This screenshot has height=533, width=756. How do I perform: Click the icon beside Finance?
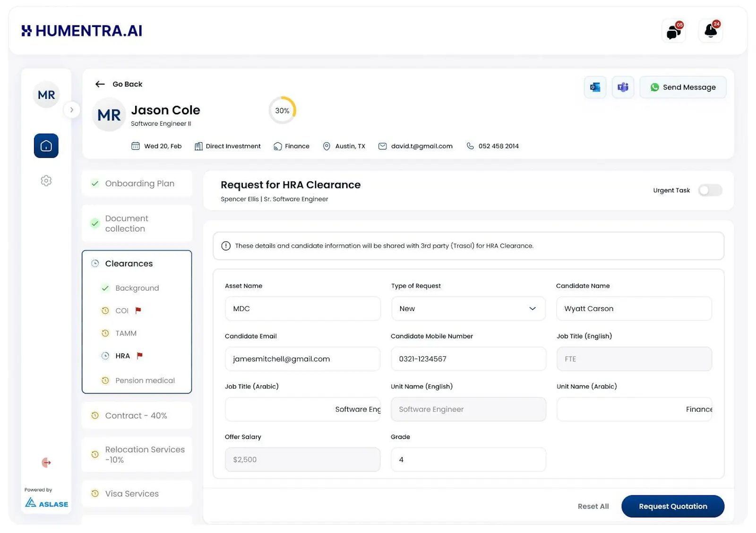(x=277, y=146)
